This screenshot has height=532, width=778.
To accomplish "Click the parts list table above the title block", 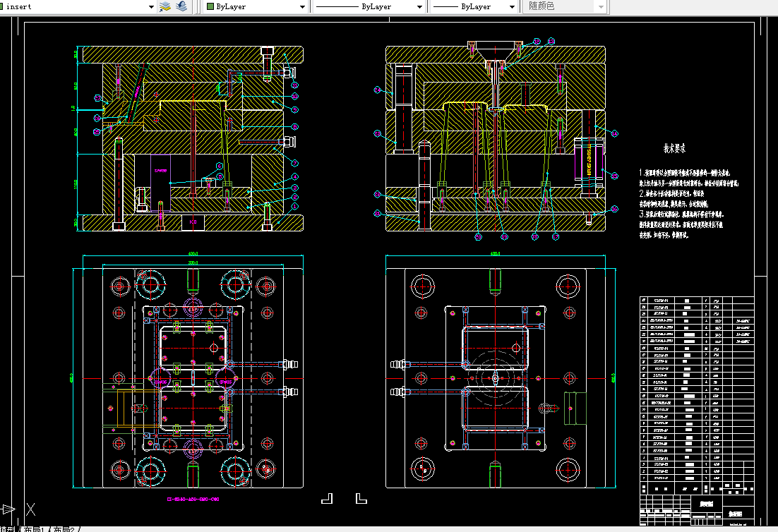I will [x=697, y=388].
